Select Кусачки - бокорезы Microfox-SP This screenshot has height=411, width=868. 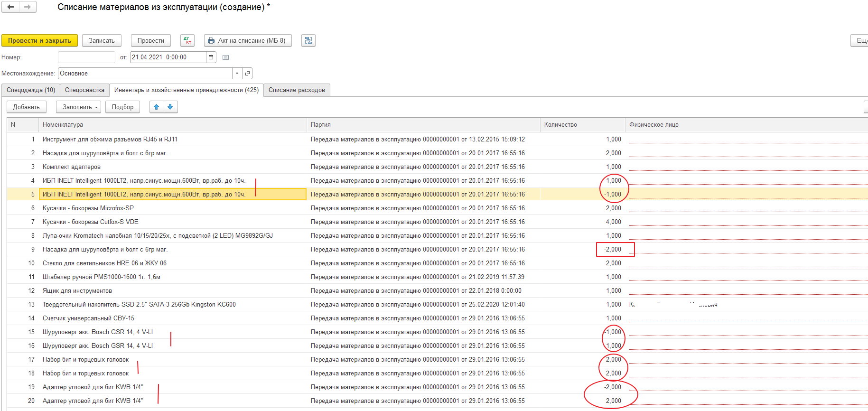[438, 208]
